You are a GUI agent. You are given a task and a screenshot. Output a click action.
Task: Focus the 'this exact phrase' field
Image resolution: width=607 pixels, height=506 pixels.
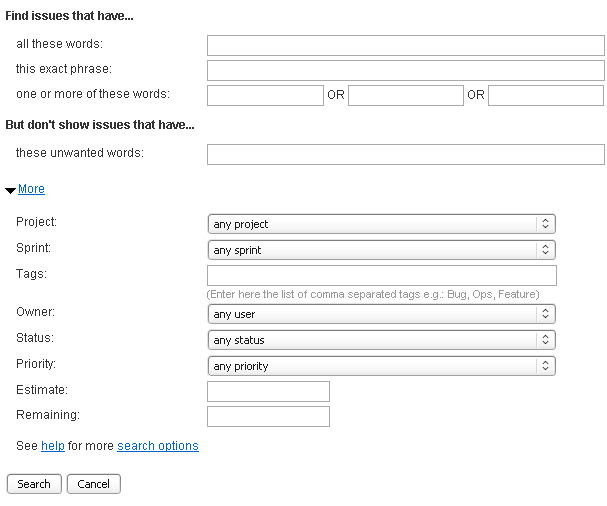point(405,70)
